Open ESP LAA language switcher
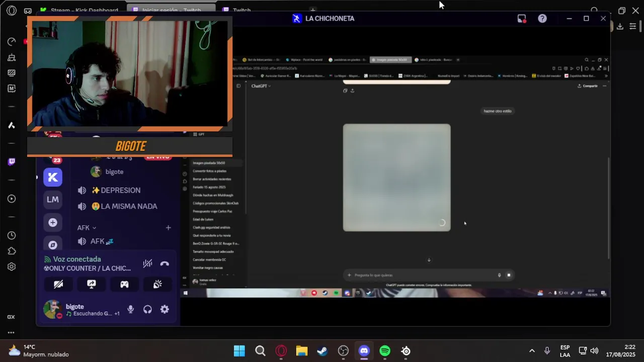This screenshot has width=644, height=362. pos(565,351)
